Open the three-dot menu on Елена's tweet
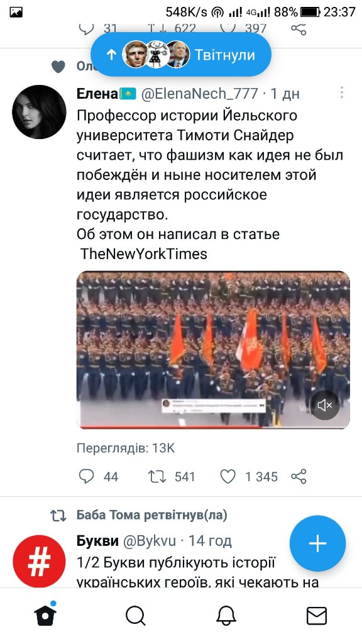Image resolution: width=362 pixels, height=644 pixels. click(341, 93)
